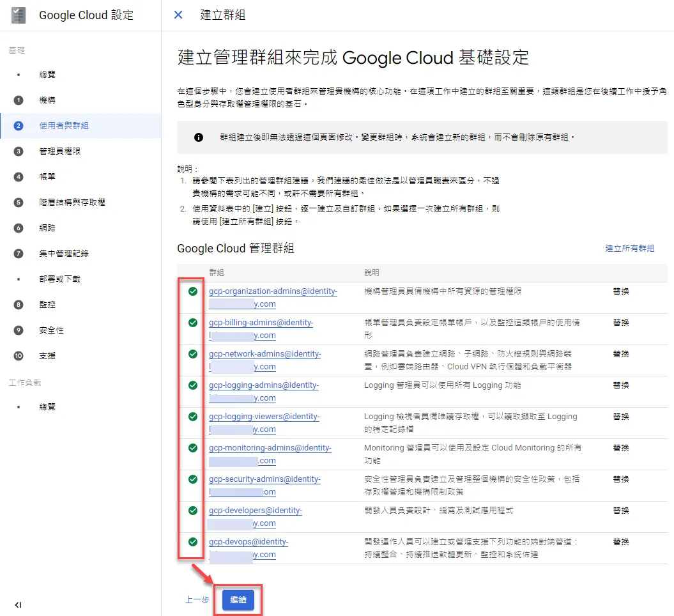Click 替換 for gcp-logging-viewers

pos(621,417)
